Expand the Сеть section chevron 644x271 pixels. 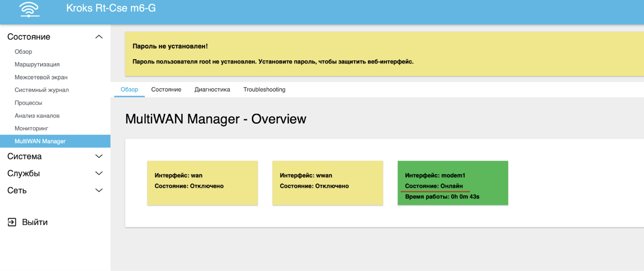(x=99, y=190)
